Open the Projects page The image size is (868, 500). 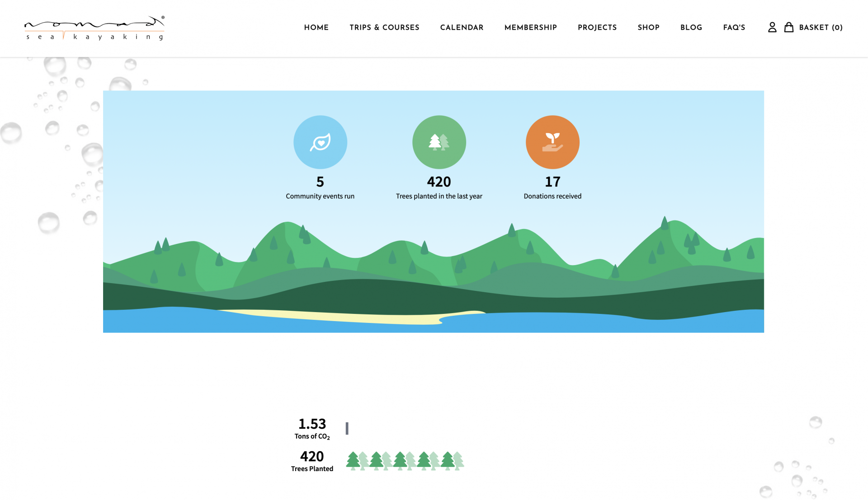coord(597,28)
